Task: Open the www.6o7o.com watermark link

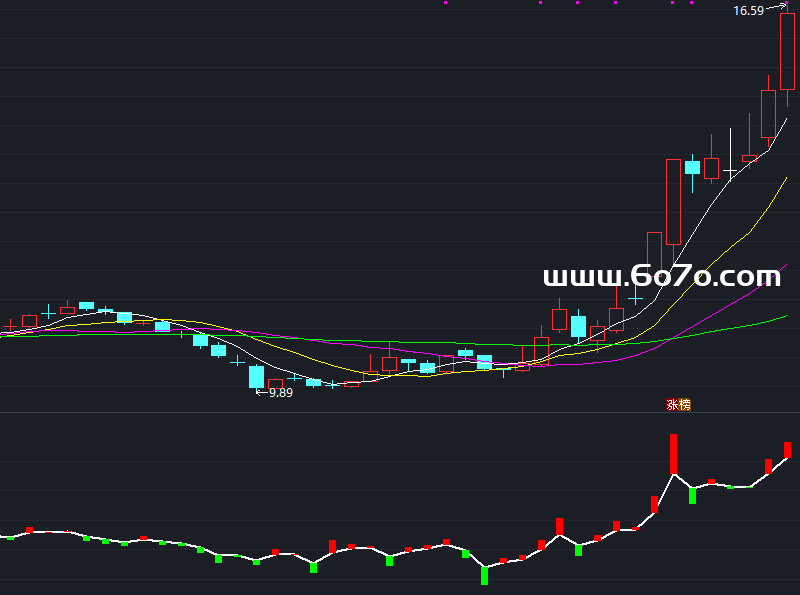Action: coord(661,276)
